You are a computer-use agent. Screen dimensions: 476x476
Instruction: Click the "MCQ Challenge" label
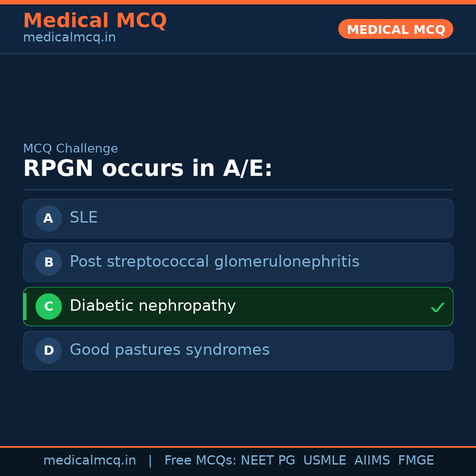click(71, 149)
